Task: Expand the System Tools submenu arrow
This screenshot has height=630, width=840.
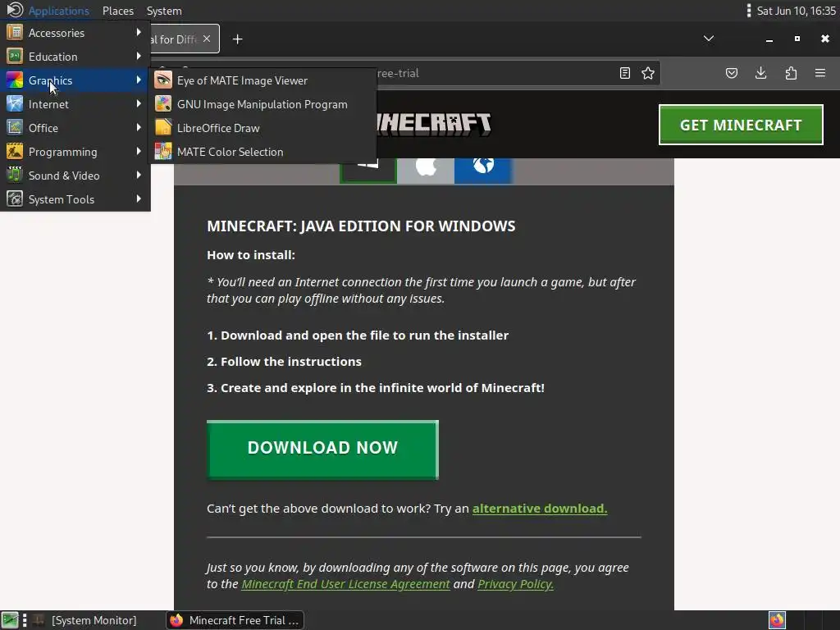Action: pos(139,199)
